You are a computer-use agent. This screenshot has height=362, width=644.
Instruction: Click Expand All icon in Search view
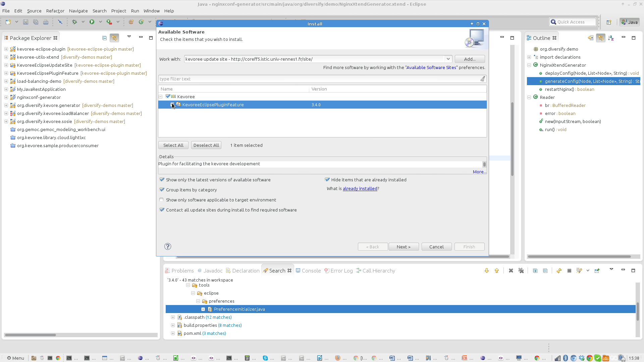coord(535,270)
